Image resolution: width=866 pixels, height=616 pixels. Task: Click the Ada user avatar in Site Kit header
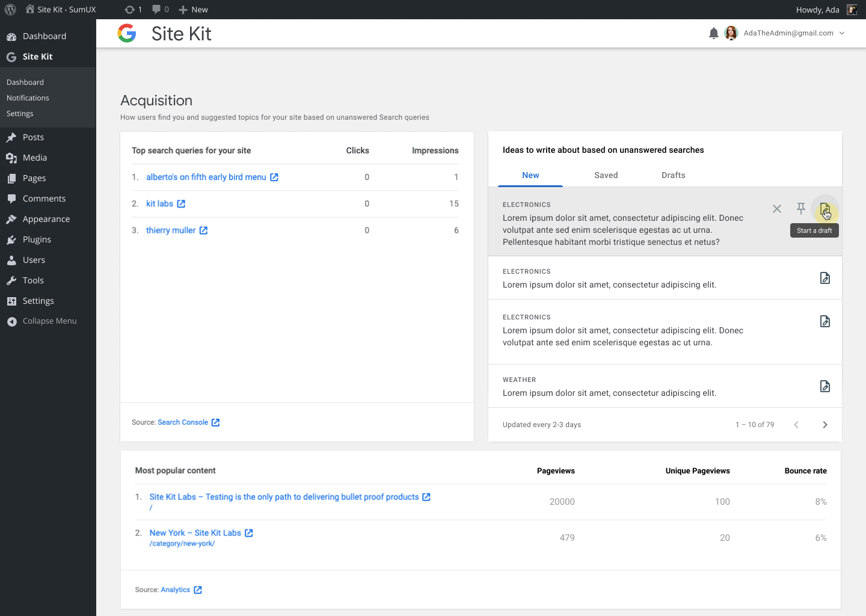click(x=731, y=33)
